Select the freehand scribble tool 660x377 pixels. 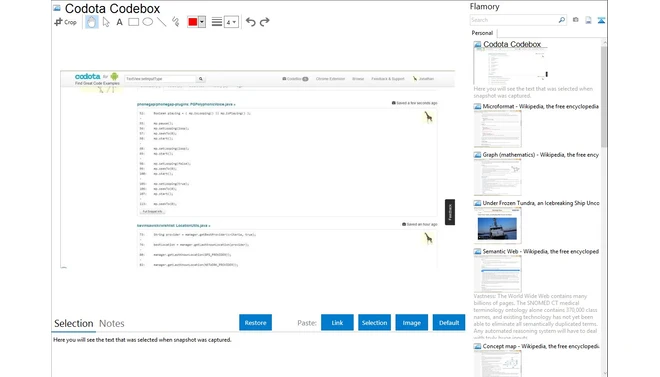coord(176,22)
